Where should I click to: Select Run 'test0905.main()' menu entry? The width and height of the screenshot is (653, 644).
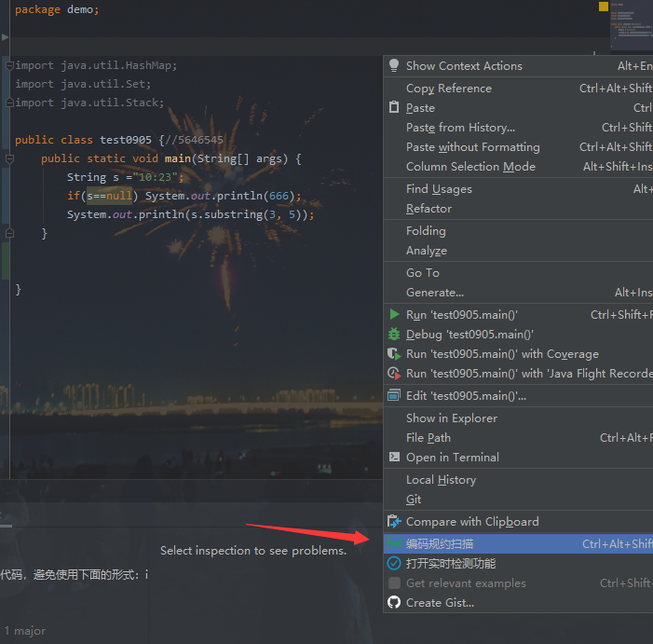pos(518,314)
